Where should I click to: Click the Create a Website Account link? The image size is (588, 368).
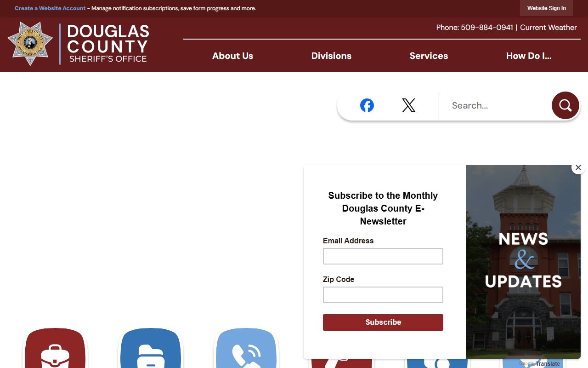[50, 8]
